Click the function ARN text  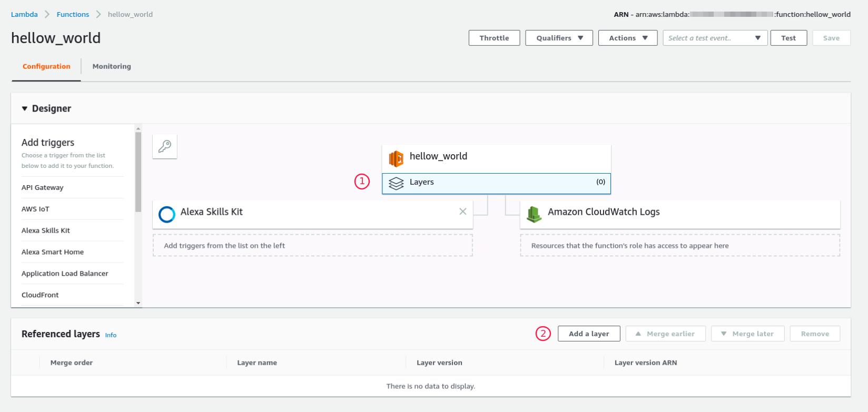point(732,14)
